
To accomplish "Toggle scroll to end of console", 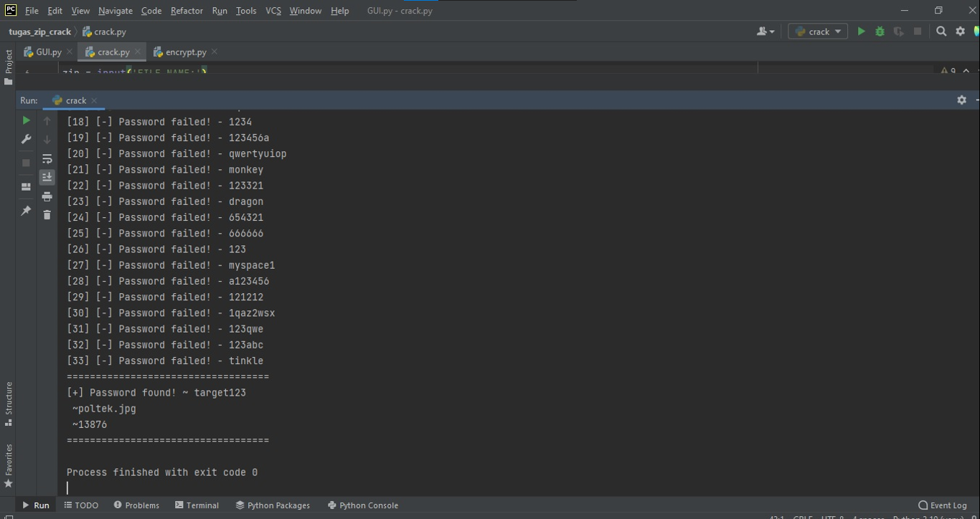I will [x=47, y=177].
